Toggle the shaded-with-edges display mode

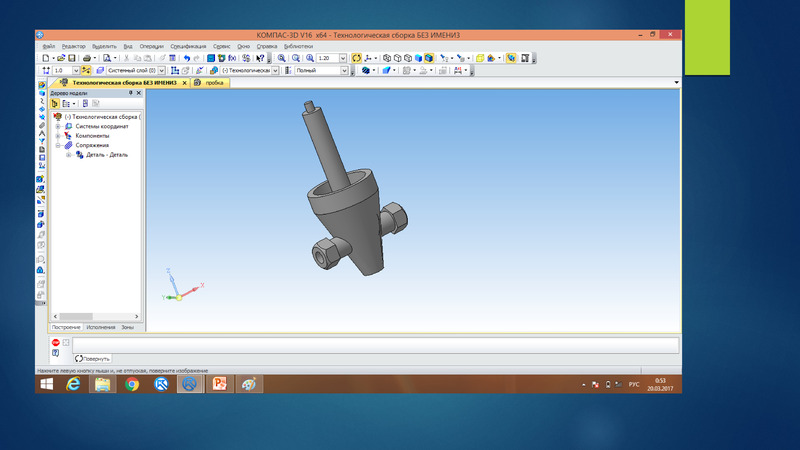click(x=429, y=58)
